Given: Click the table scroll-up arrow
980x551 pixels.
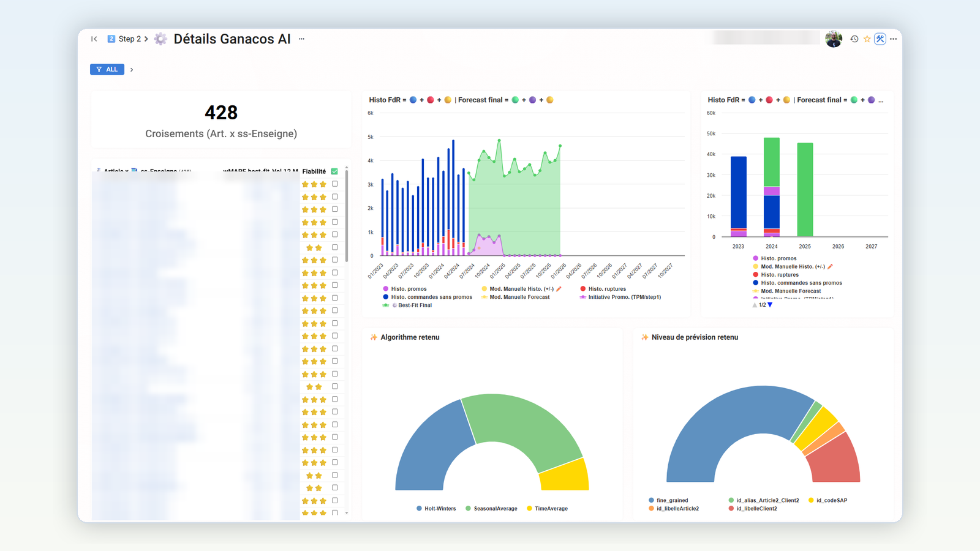Looking at the screenshot, I should (x=347, y=167).
